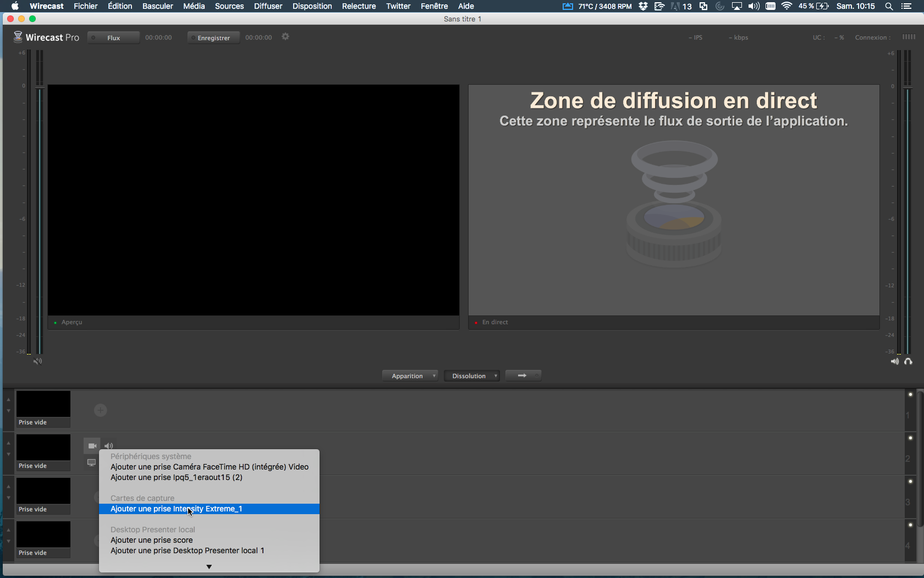Toggle layer 3 visibility dot

910,482
